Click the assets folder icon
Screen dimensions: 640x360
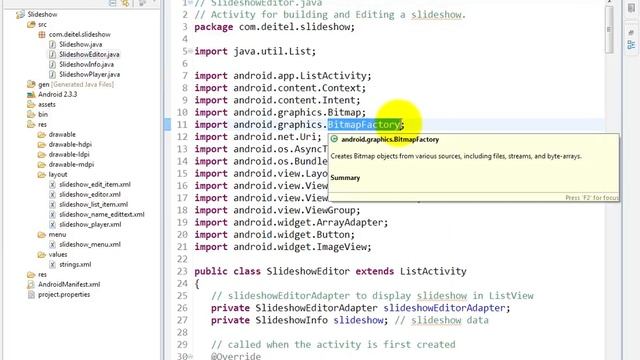point(31,104)
